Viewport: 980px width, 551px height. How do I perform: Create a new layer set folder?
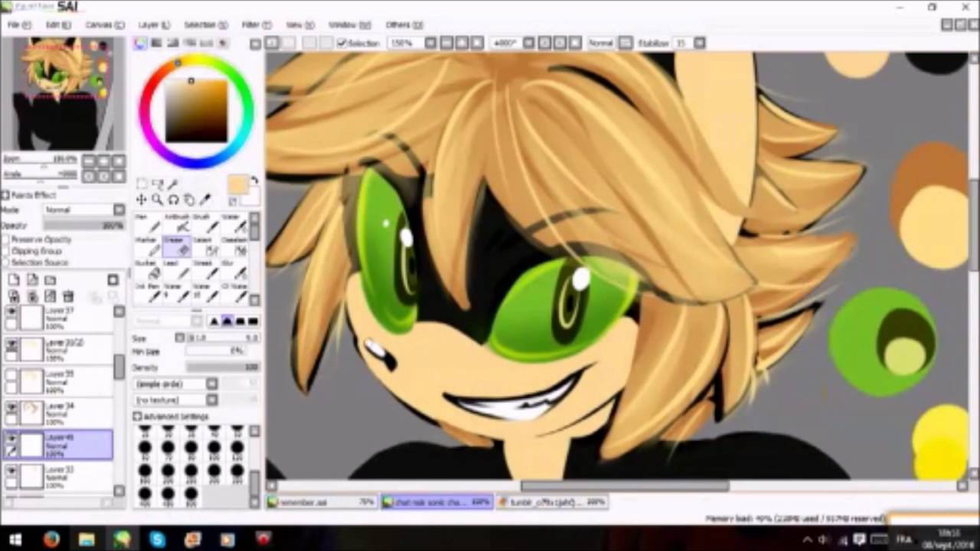51,279
